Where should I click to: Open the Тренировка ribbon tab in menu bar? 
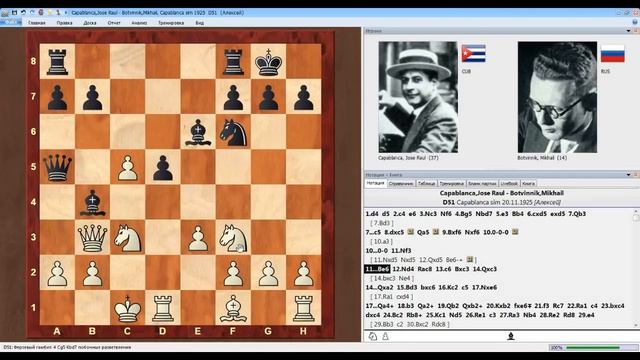pyautogui.click(x=171, y=23)
